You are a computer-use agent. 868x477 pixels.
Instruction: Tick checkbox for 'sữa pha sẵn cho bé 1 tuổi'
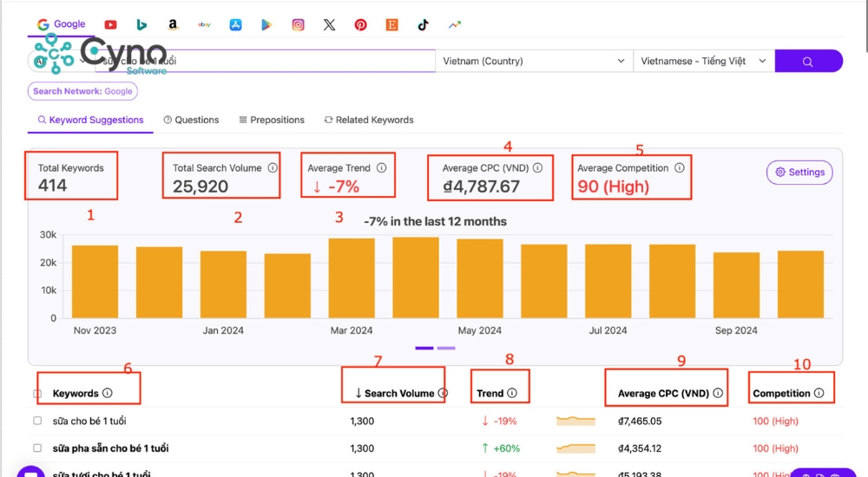pos(37,448)
